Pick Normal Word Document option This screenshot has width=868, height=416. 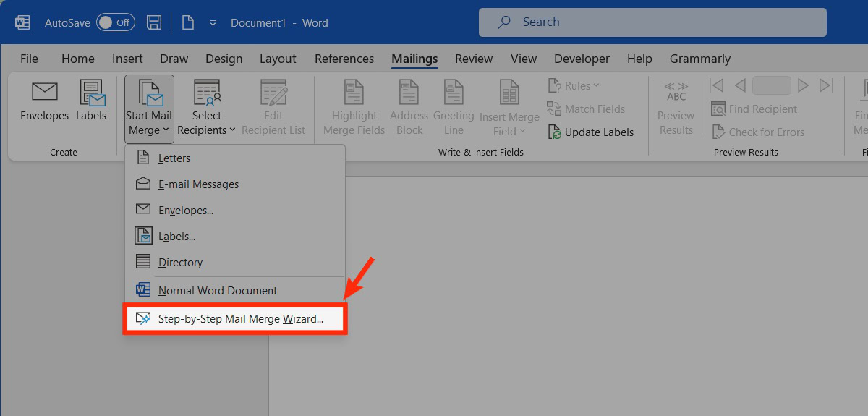pyautogui.click(x=217, y=291)
